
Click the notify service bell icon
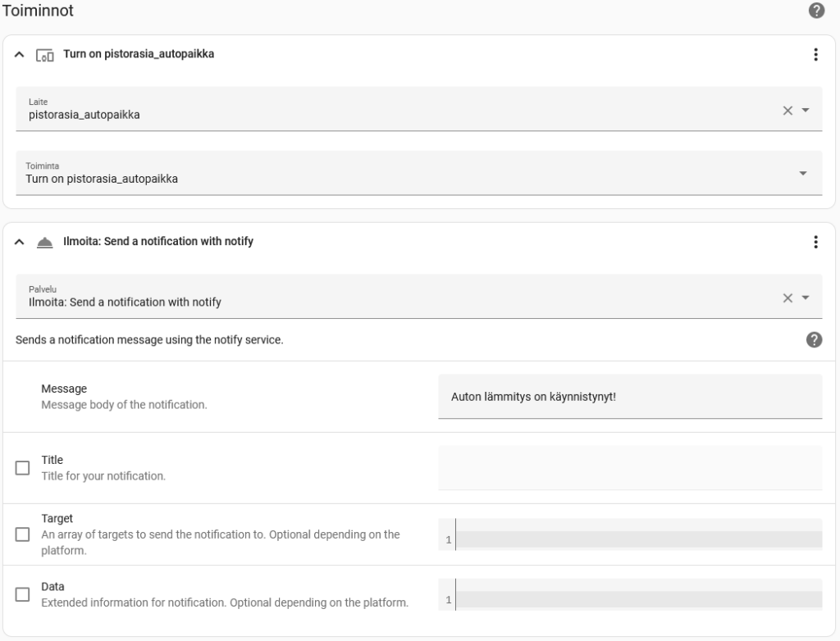(x=44, y=243)
